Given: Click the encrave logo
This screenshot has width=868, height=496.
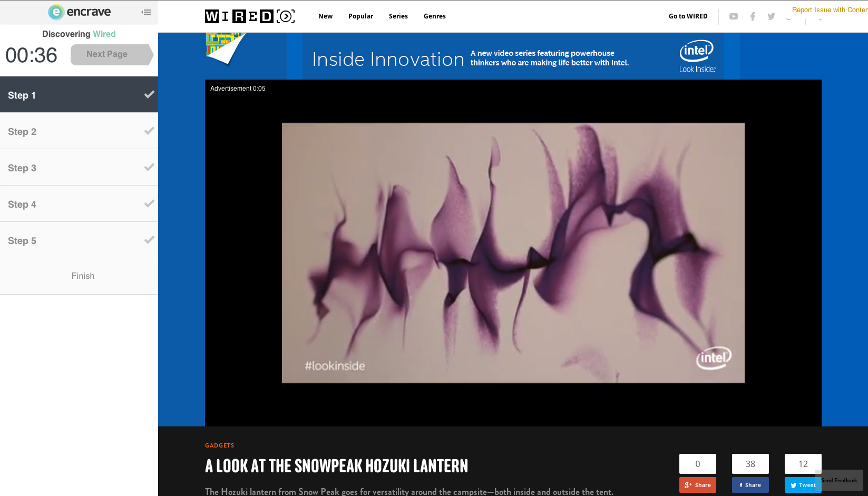Looking at the screenshot, I should pyautogui.click(x=80, y=12).
